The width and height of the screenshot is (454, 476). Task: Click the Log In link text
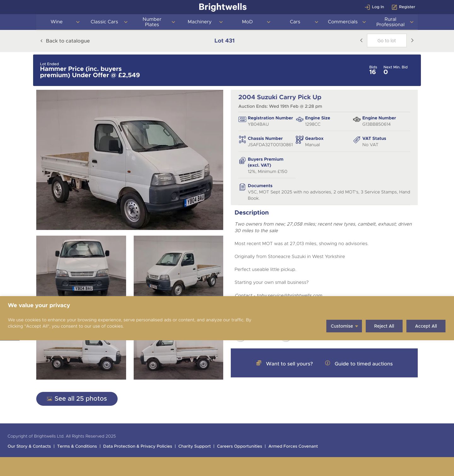point(378,7)
